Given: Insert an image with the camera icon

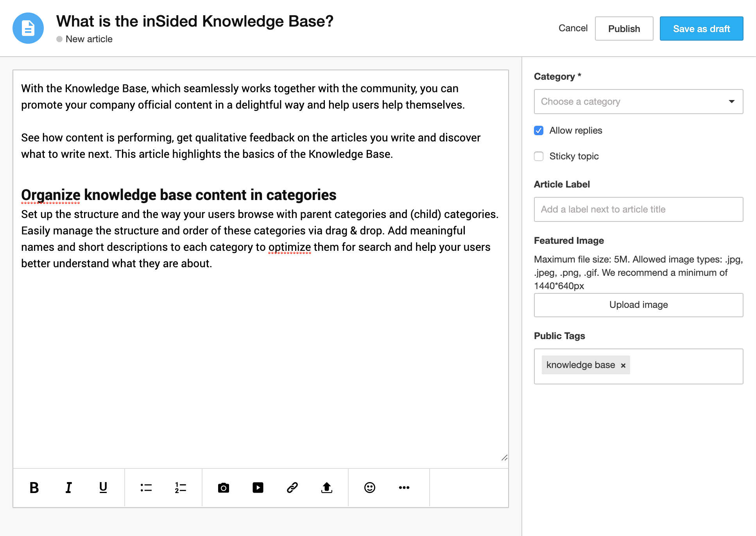Looking at the screenshot, I should pyautogui.click(x=224, y=488).
